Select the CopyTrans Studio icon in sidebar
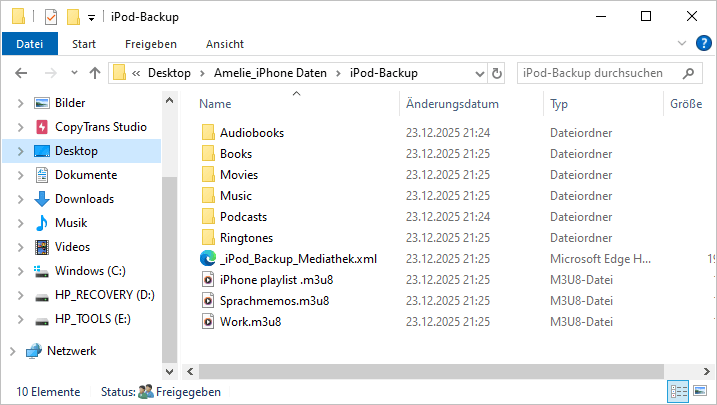717x405 pixels. point(42,127)
